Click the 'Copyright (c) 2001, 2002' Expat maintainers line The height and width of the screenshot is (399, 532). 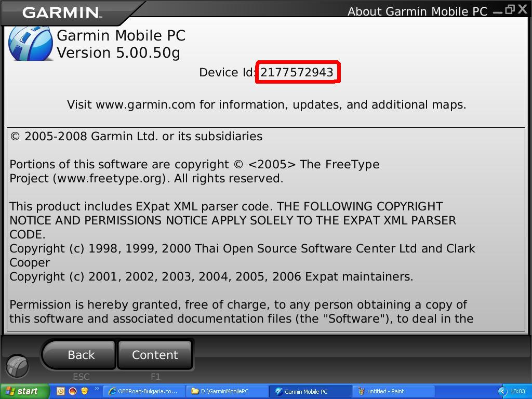point(211,277)
